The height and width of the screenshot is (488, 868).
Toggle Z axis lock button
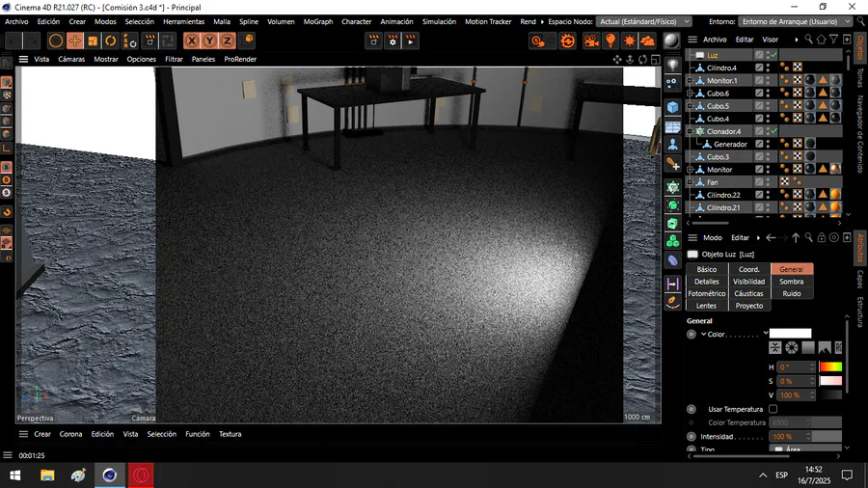[227, 41]
